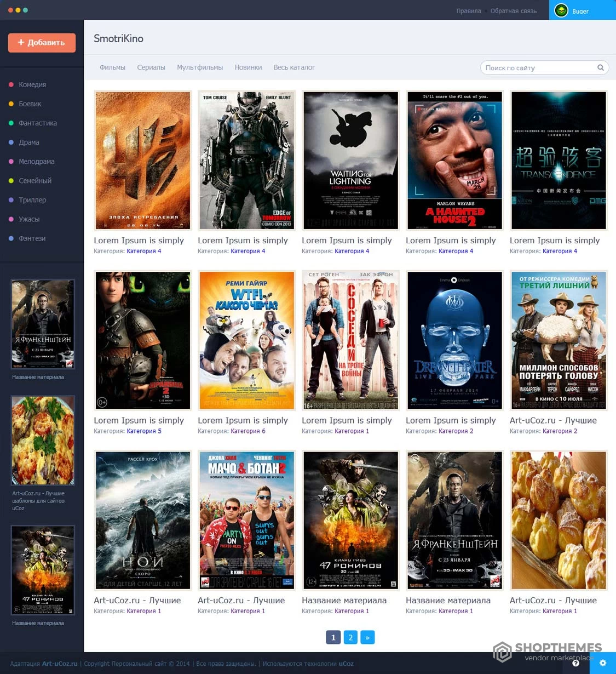Click the pink dot beside Мелодрама
Image resolution: width=616 pixels, height=674 pixels.
(11, 161)
